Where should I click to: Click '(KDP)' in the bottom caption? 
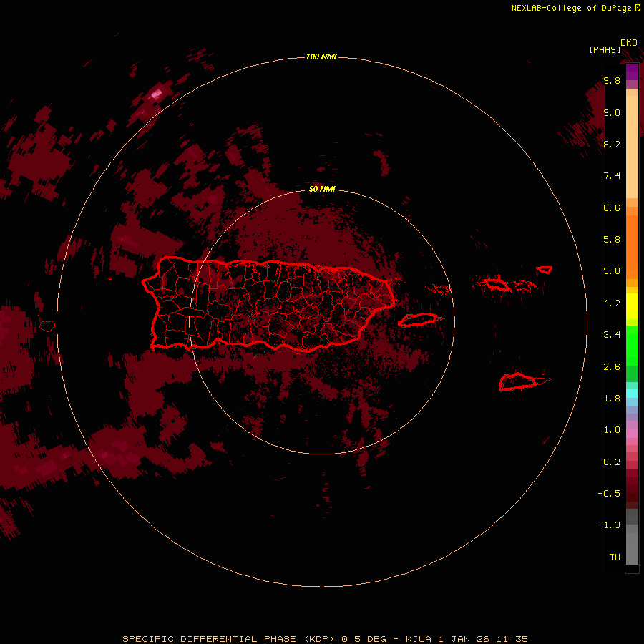[x=321, y=639]
